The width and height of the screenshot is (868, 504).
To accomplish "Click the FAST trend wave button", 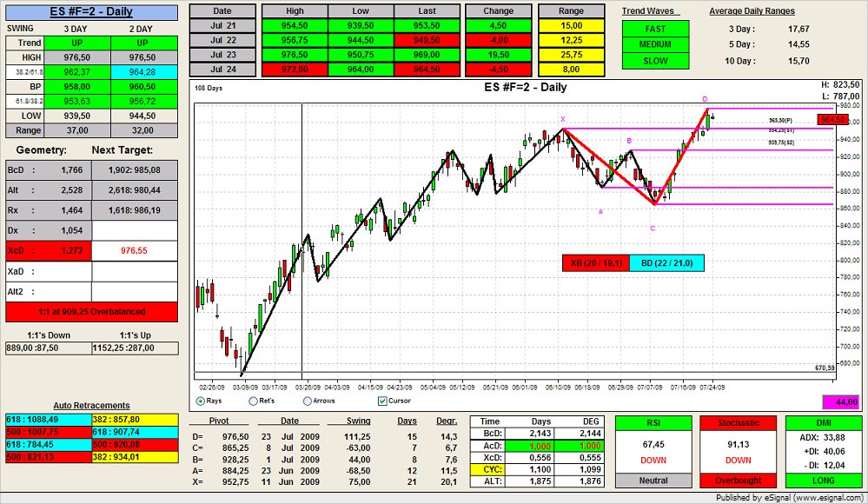I will tap(655, 29).
